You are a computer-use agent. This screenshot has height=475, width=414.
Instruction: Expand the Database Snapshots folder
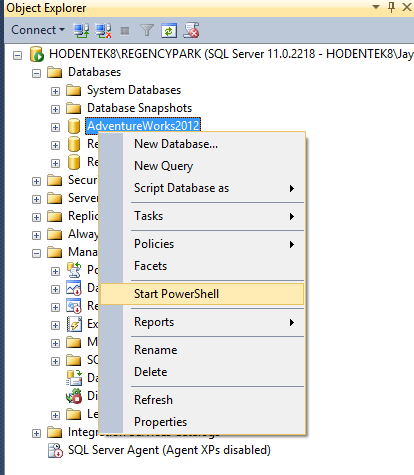pyautogui.click(x=55, y=109)
